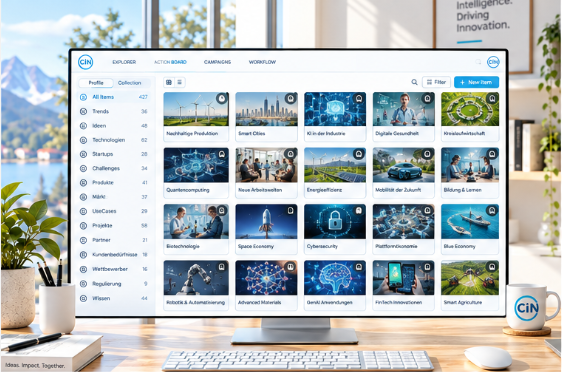Navigate to Workflow
This screenshot has width=562, height=372.
(262, 62)
